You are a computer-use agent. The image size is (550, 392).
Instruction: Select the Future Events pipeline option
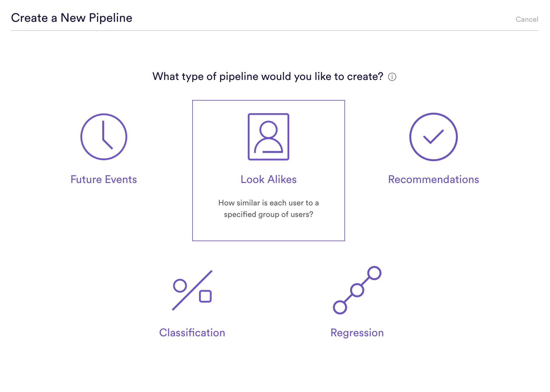click(103, 148)
